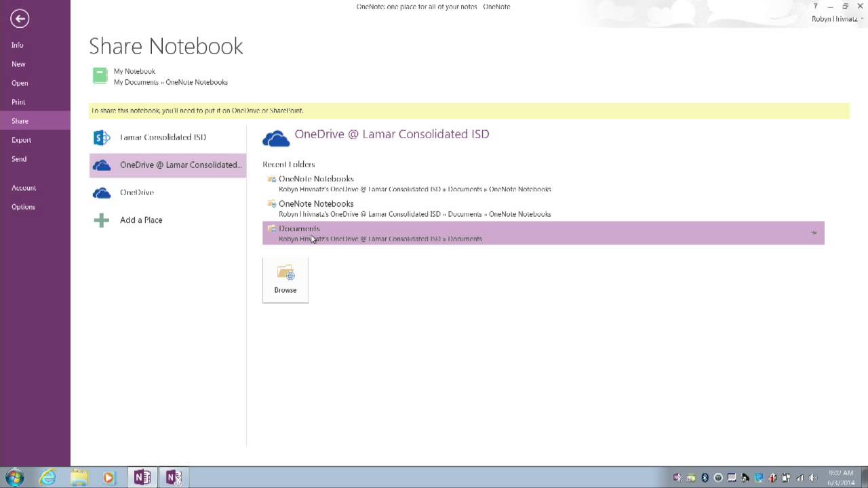Close the OneNote window

click(x=860, y=6)
